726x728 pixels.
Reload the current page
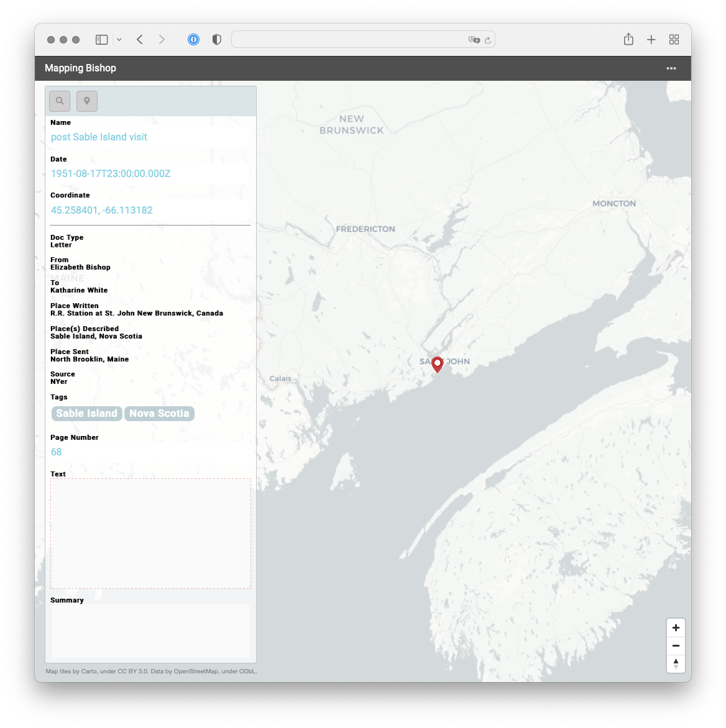click(488, 40)
